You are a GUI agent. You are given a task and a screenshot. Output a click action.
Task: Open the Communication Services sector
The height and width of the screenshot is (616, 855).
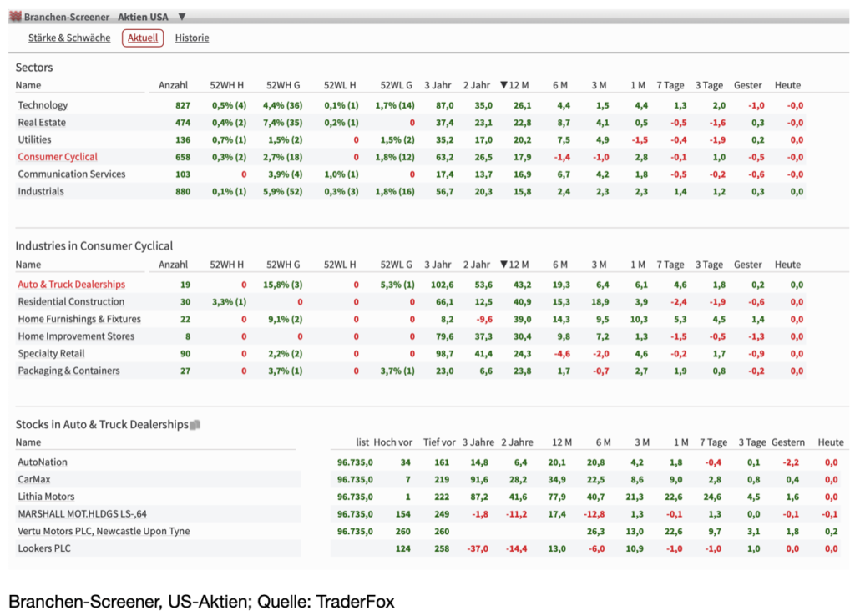click(72, 174)
